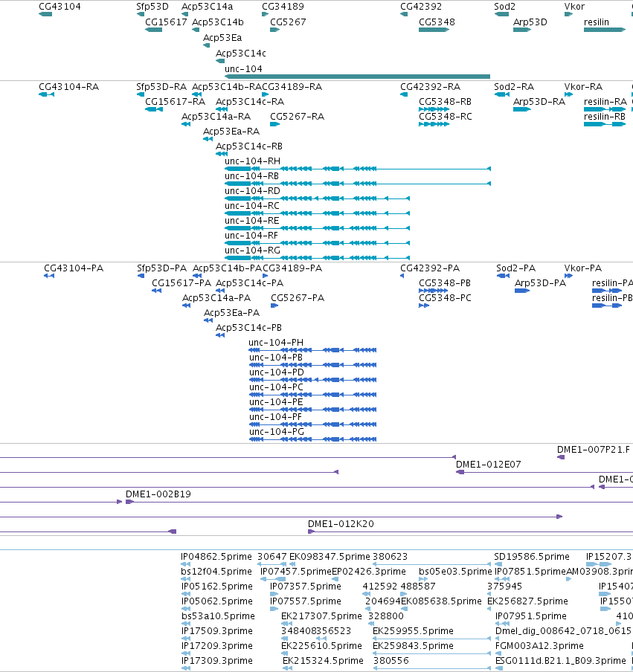The width and height of the screenshot is (633, 672).
Task: Select the IP17309.3prime EST label
Action: [217, 661]
